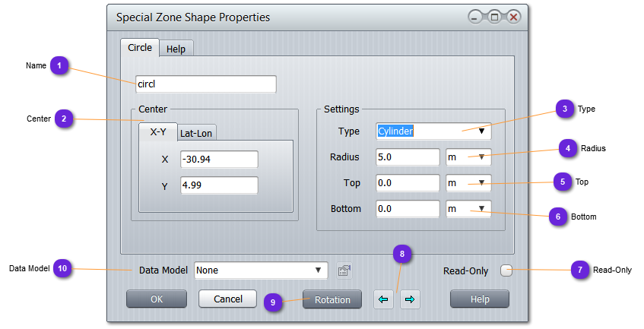Click the left arrow navigation icon
This screenshot has width=644, height=329.
383,299
